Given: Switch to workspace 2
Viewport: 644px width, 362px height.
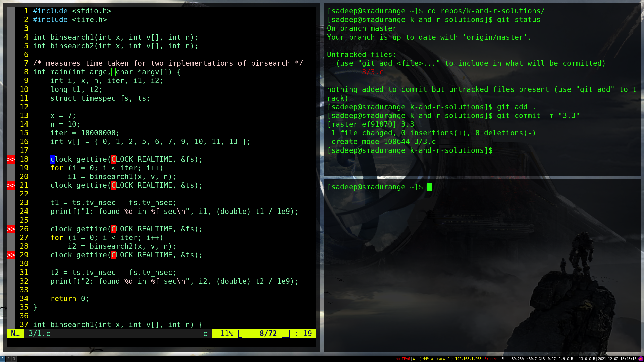Looking at the screenshot, I should coord(8,359).
